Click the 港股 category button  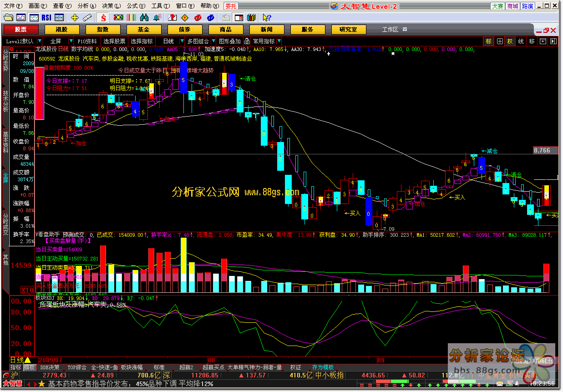pos(62,30)
